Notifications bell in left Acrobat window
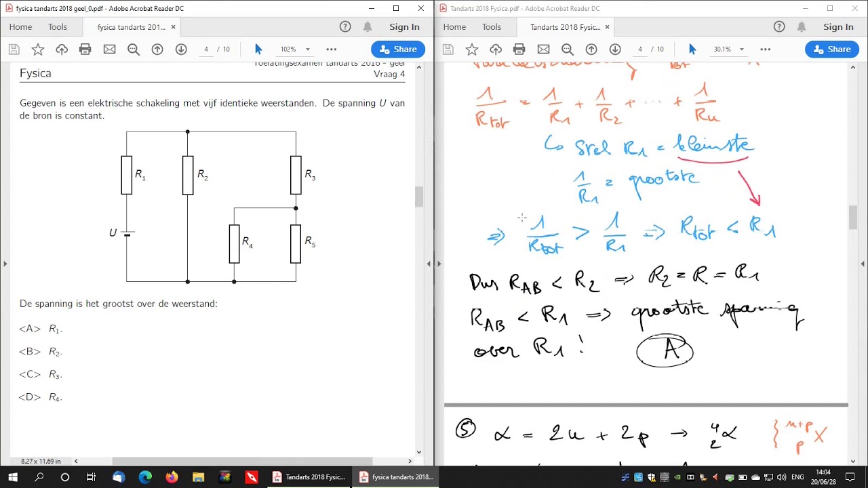This screenshot has height=488, width=868. pyautogui.click(x=368, y=27)
